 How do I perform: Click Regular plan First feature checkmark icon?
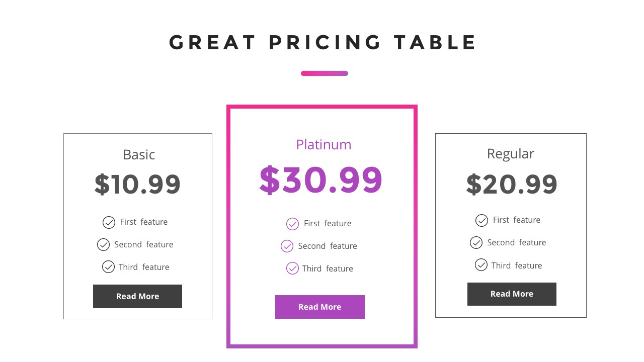tap(481, 220)
